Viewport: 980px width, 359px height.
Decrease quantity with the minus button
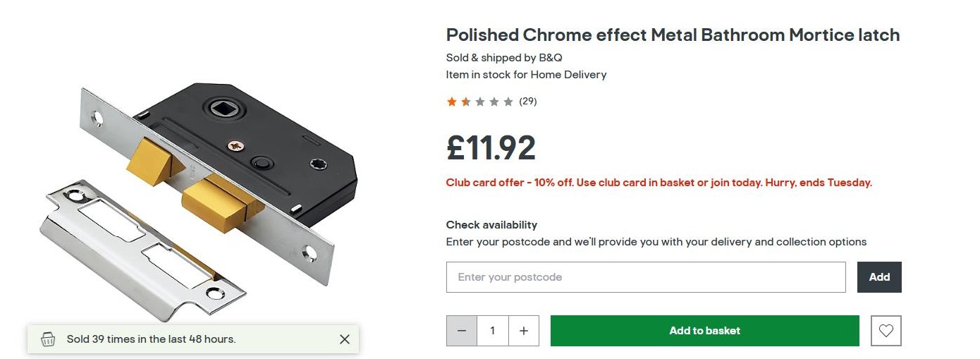tap(462, 331)
